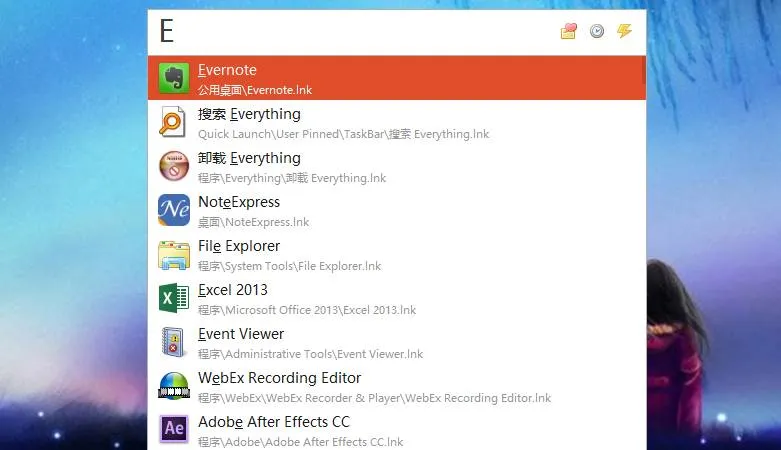Click the clock history icon

click(x=597, y=31)
